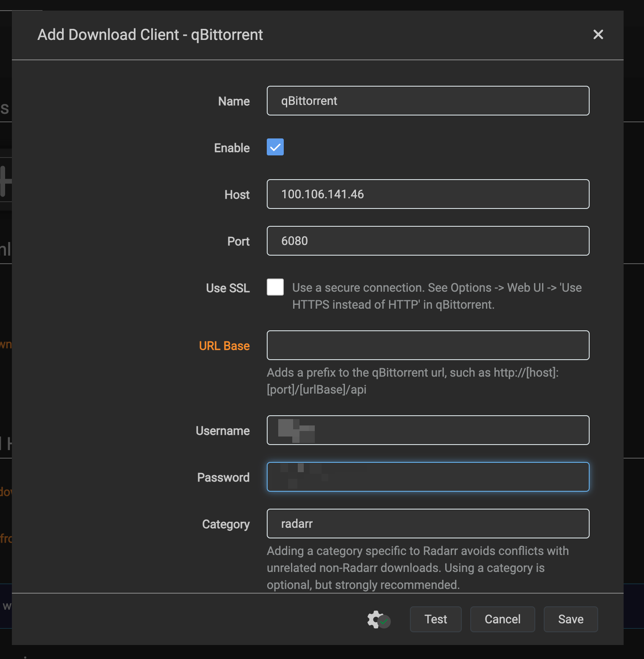
Task: Click the Password input field
Action: pyautogui.click(x=428, y=477)
